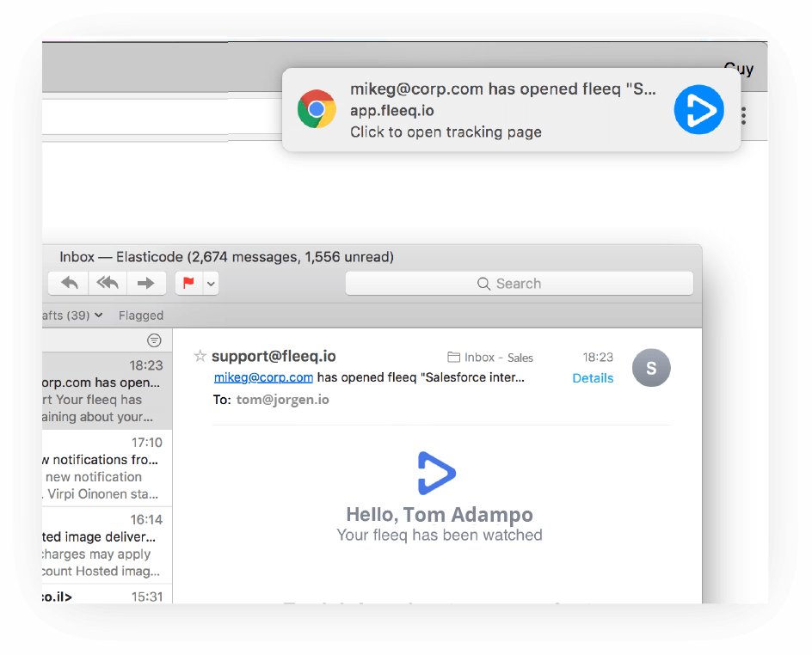
Task: Click the Hello, Tom Adampo heading
Action: pos(440,514)
